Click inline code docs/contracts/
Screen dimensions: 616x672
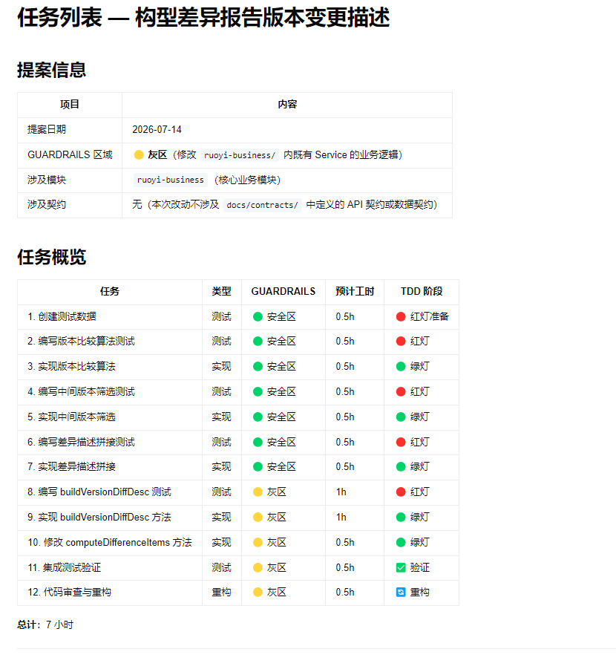[x=262, y=205]
